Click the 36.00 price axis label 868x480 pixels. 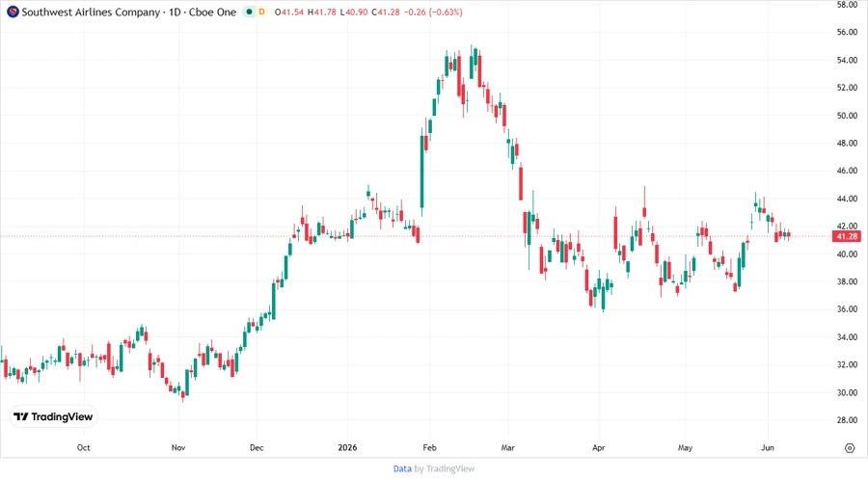pyautogui.click(x=847, y=309)
